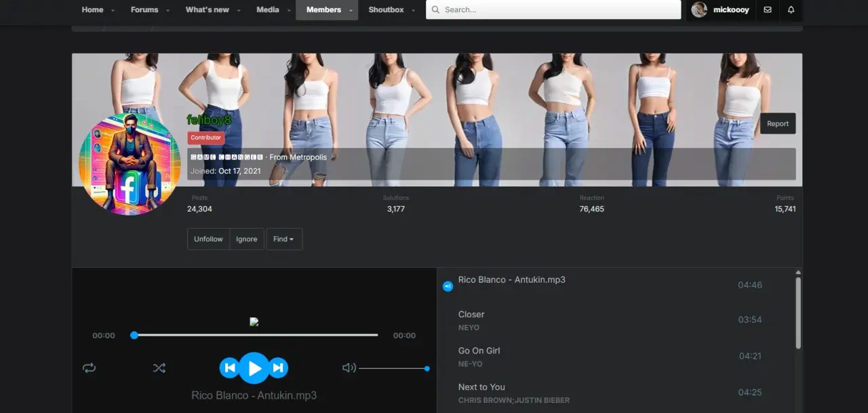Click the track progress bar
Image resolution: width=868 pixels, height=413 pixels.
tap(254, 335)
